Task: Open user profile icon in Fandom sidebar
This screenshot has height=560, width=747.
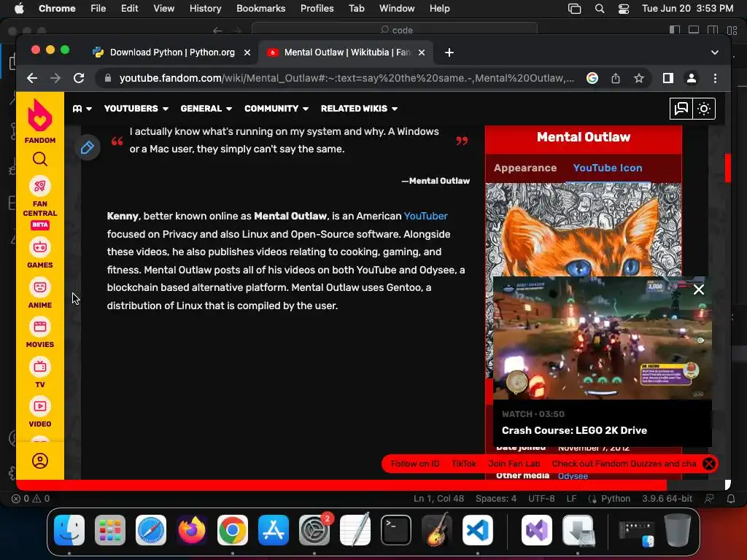Action: click(x=40, y=461)
